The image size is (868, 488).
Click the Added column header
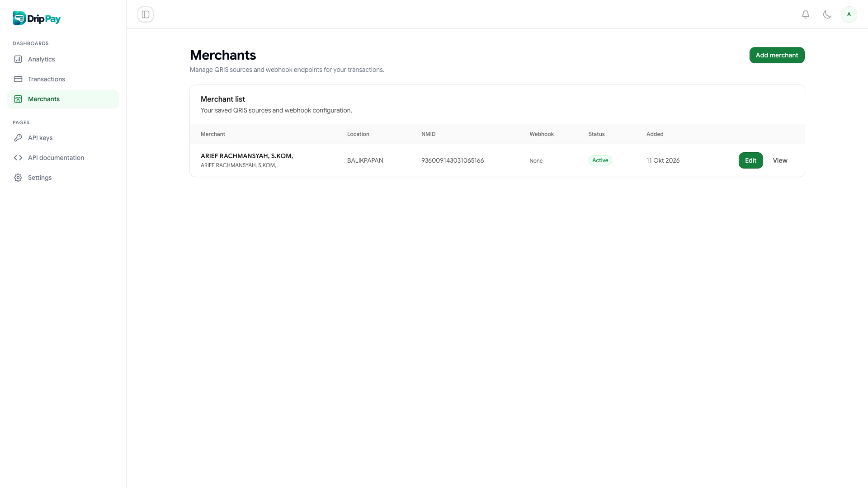[x=655, y=134]
